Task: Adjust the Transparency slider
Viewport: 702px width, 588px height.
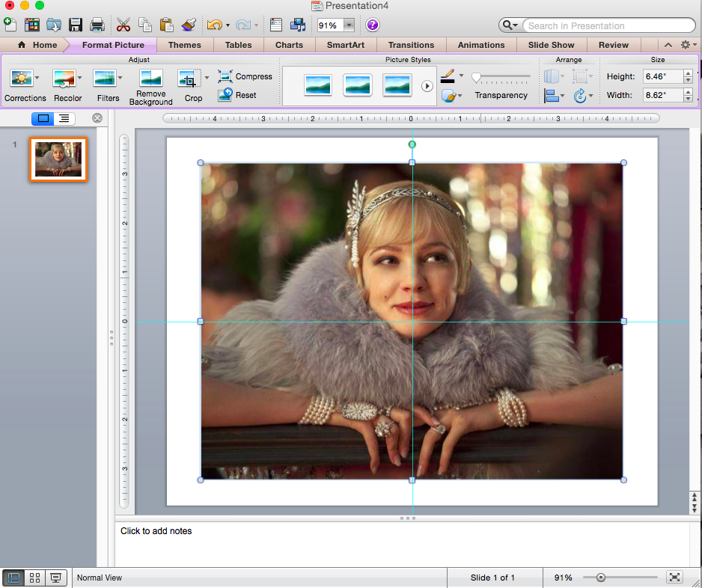Action: pyautogui.click(x=476, y=78)
